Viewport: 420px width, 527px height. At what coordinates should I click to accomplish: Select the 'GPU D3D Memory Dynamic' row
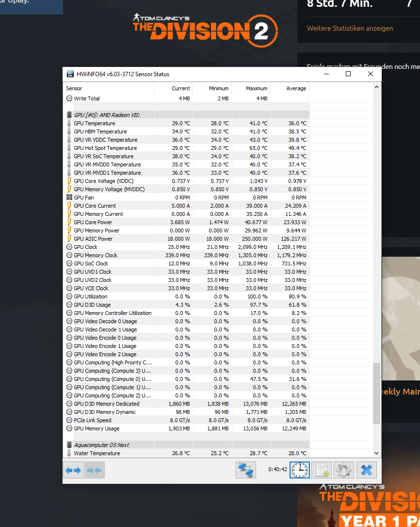coord(187,412)
